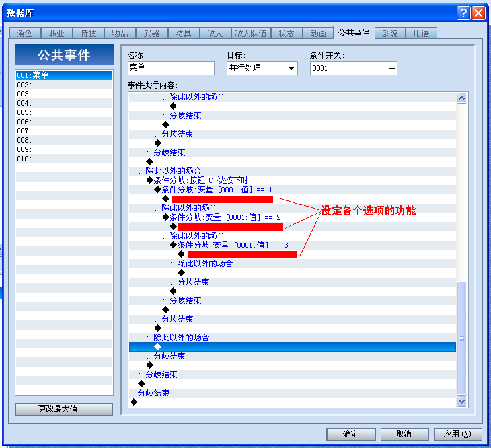Click scroll down arrow of event list
The height and width of the screenshot is (448, 491).
[x=461, y=401]
